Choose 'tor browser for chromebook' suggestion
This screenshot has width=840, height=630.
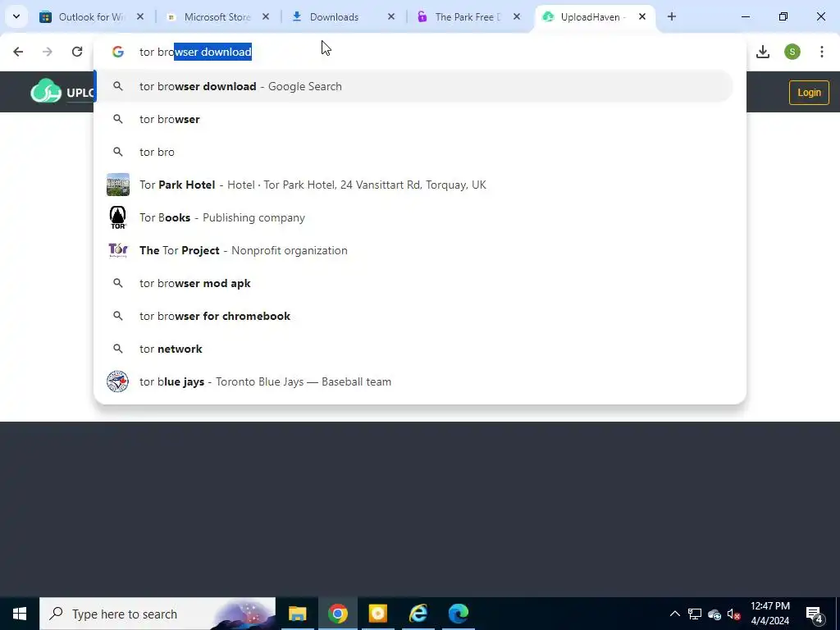coord(413,316)
